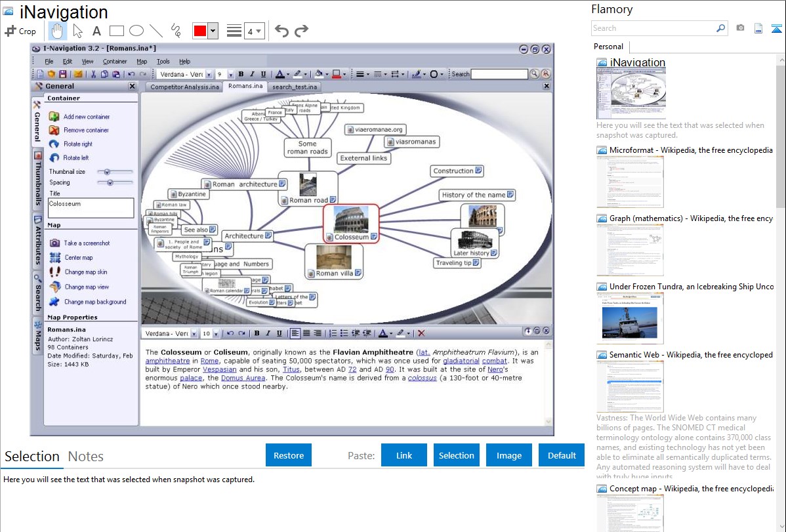Click the Default paste button
Screen dimensions: 786x532
562,455
